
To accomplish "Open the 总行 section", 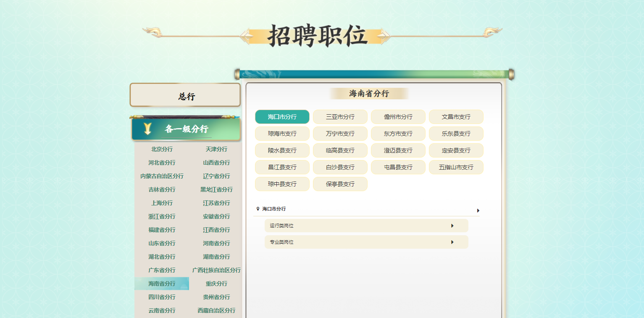I will pyautogui.click(x=185, y=95).
